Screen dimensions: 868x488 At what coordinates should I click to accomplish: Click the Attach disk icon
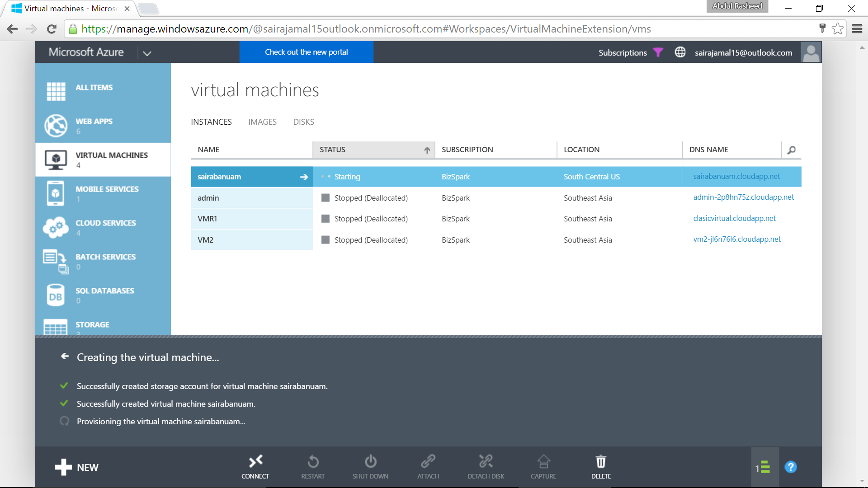[x=428, y=461]
